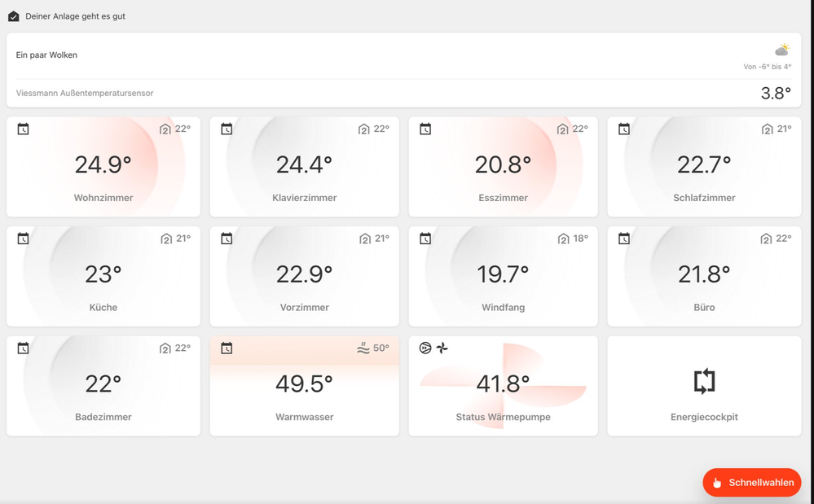
Task: Open the Warmwasser schedule calendar icon
Action: pyautogui.click(x=227, y=348)
